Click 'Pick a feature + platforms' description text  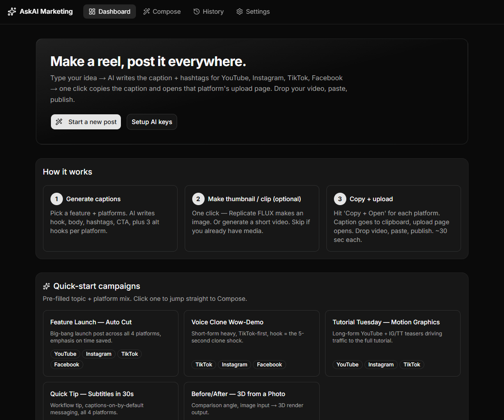click(x=105, y=222)
